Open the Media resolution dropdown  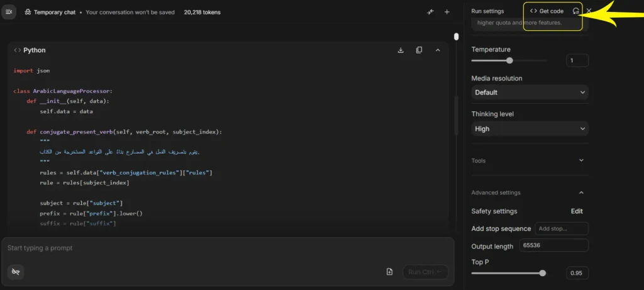(x=530, y=92)
